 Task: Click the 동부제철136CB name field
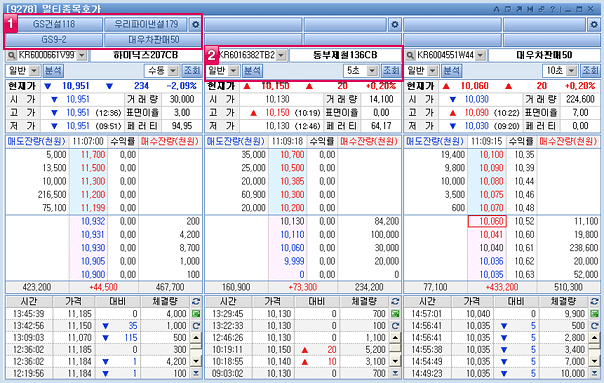tap(345, 55)
